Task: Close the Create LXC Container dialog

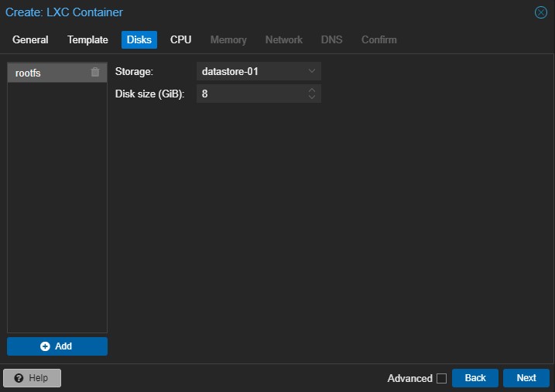Action: coord(541,12)
